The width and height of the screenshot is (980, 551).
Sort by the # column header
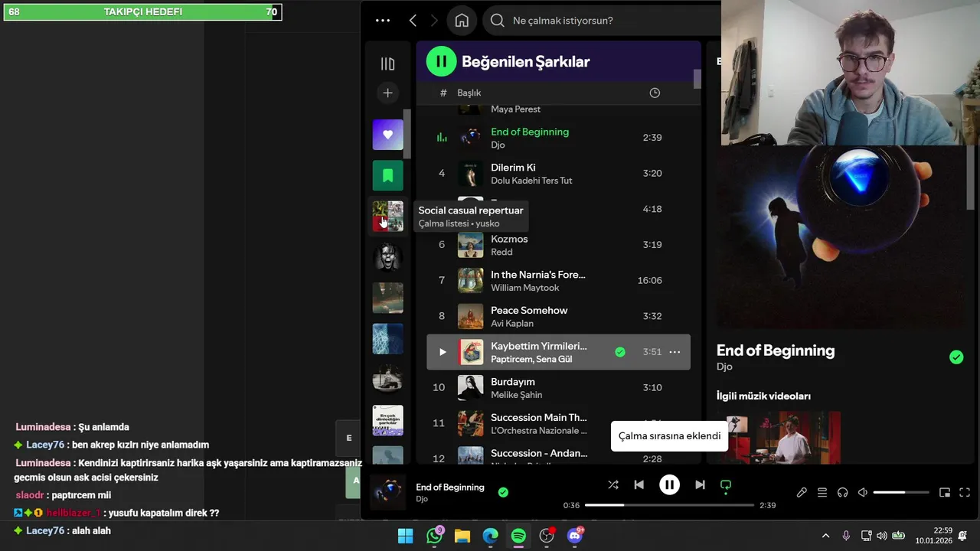tap(443, 93)
